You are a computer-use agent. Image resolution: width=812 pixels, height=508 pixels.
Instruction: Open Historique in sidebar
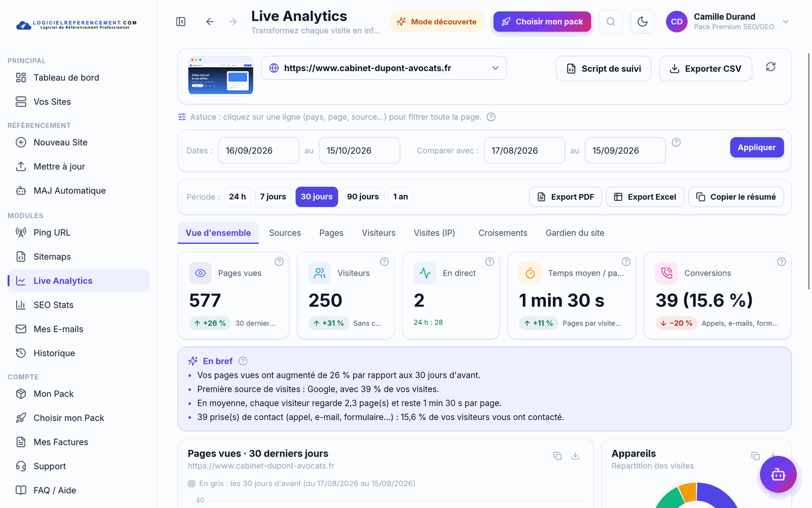coord(78,353)
